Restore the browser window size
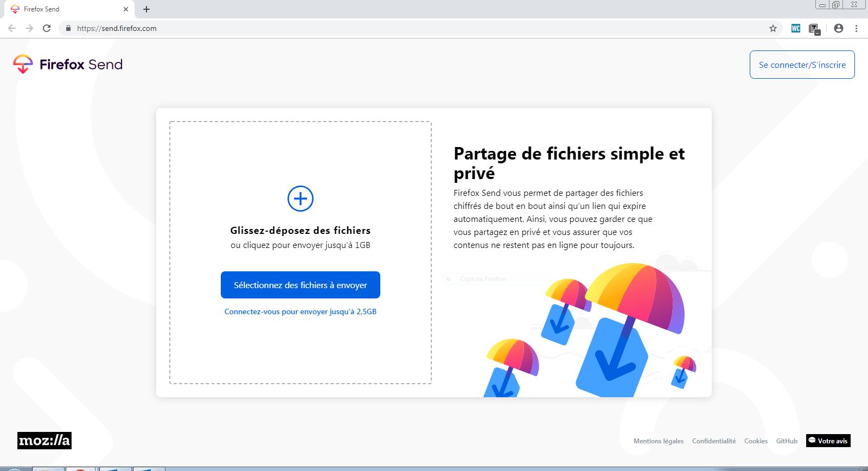 point(835,5)
